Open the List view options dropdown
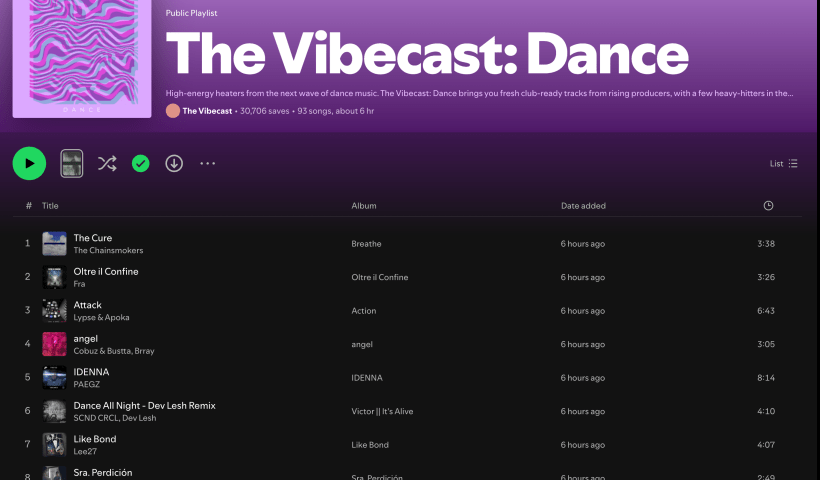This screenshot has height=480, width=820. 783,163
